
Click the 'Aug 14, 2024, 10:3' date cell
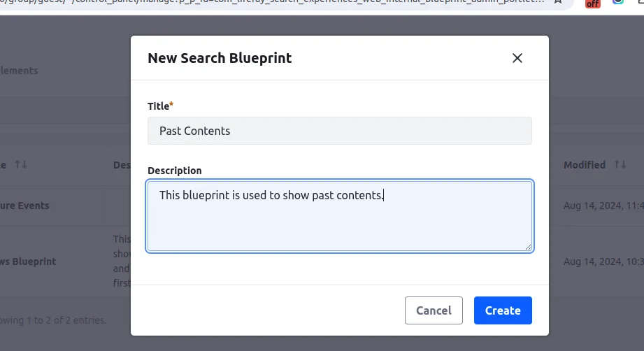coord(603,262)
